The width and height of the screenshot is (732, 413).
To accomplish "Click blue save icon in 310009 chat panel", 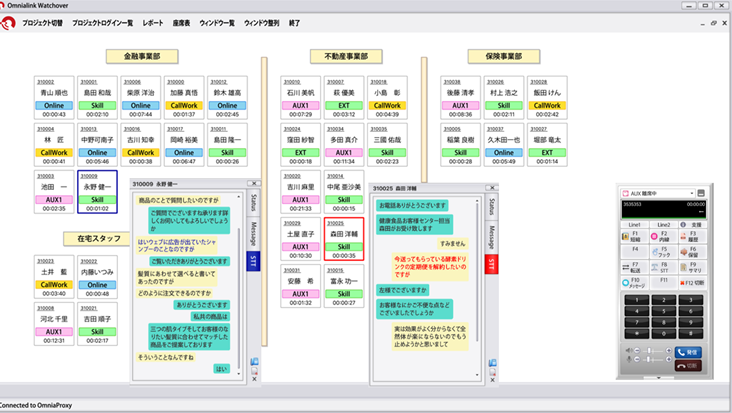I will [x=254, y=361].
